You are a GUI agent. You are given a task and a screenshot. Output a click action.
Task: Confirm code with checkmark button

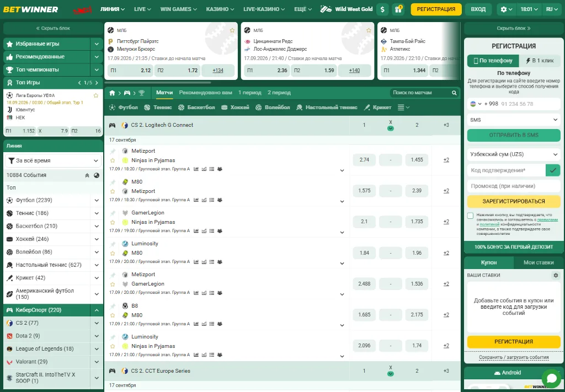pyautogui.click(x=553, y=170)
